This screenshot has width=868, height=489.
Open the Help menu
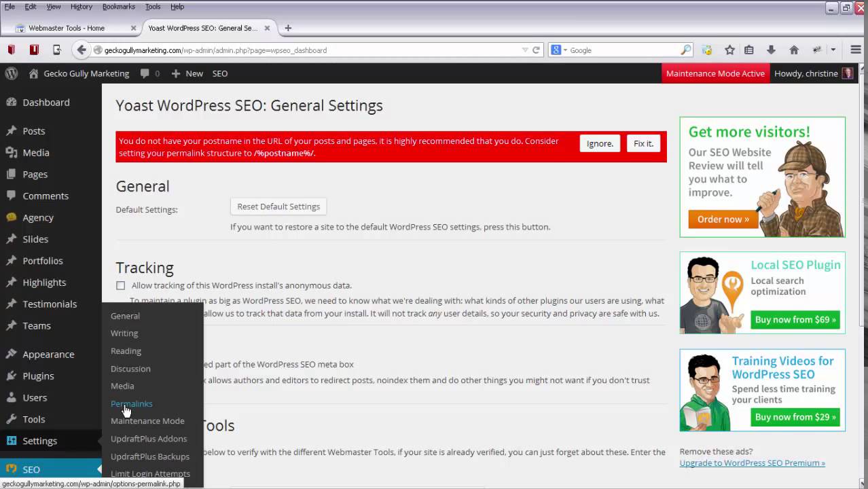[x=177, y=7]
